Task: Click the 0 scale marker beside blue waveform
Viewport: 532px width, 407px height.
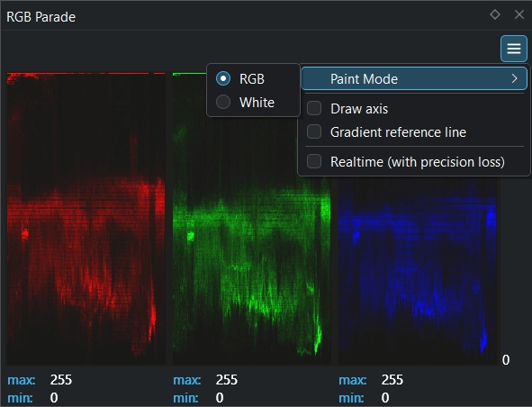Action: (x=506, y=360)
